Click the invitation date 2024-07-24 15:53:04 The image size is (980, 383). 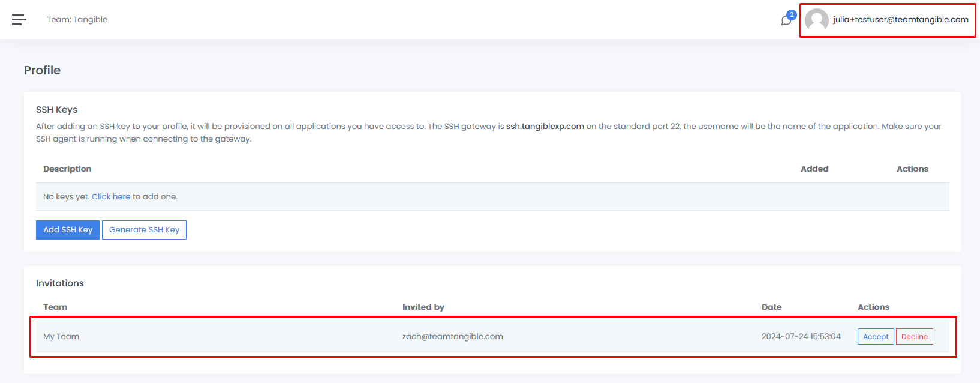point(801,337)
